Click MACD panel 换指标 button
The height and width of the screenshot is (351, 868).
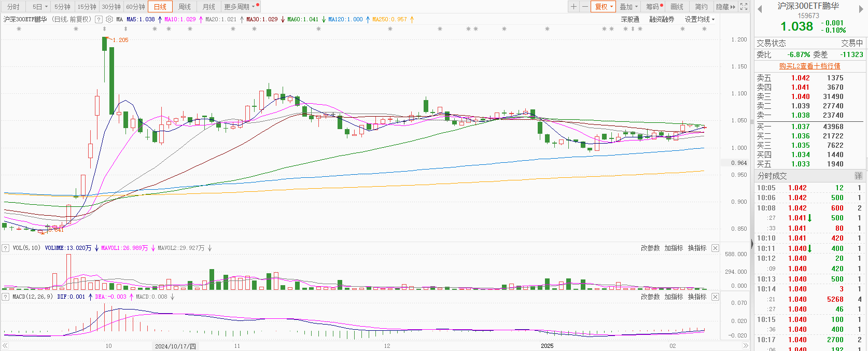pos(697,297)
